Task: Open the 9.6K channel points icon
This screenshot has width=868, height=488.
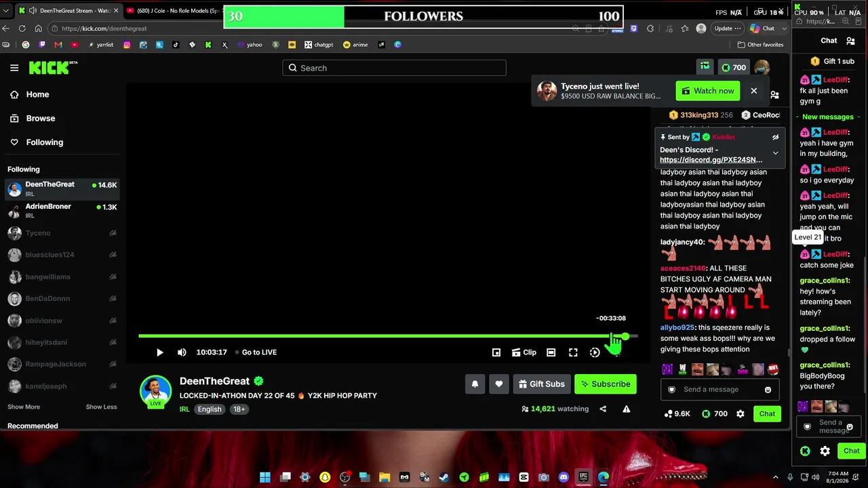Action: (678, 413)
